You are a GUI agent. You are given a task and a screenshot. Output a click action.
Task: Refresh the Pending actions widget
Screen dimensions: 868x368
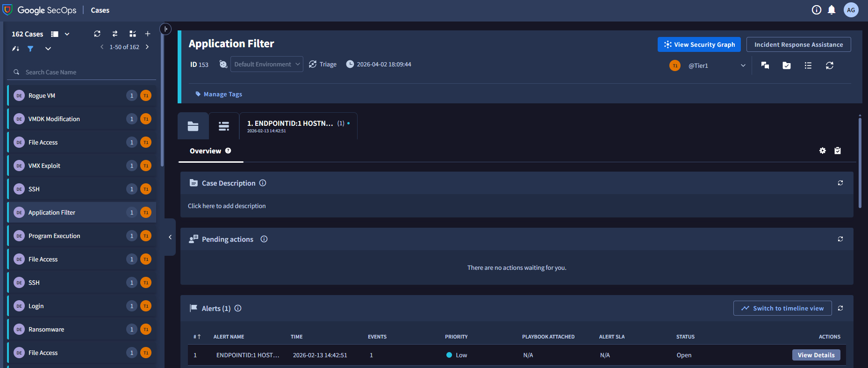pyautogui.click(x=840, y=239)
